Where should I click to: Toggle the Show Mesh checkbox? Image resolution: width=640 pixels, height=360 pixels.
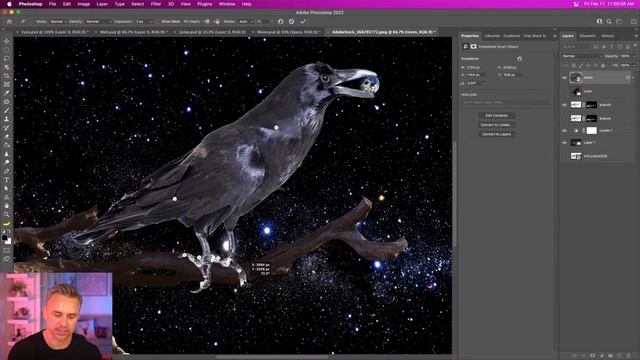(158, 22)
